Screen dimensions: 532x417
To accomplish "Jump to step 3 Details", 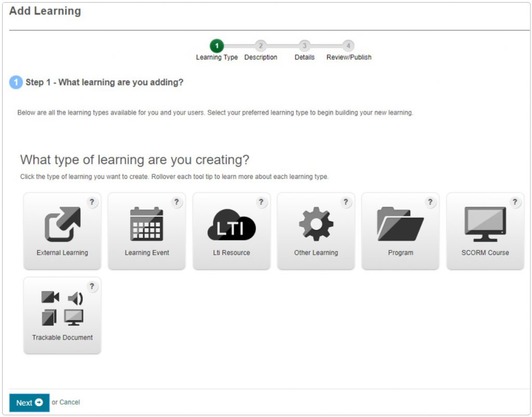I will [304, 46].
